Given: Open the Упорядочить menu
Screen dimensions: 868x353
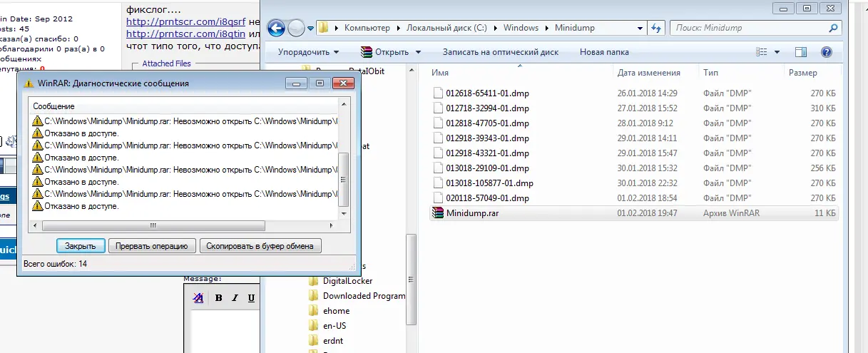Looking at the screenshot, I should (308, 52).
